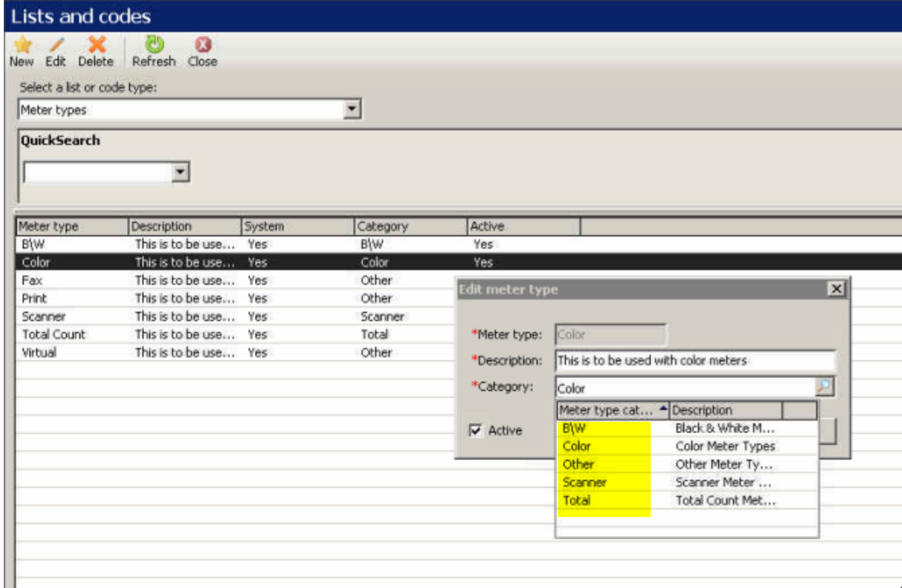Click the popup Description column header
This screenshot has width=902, height=588.
coord(726,410)
